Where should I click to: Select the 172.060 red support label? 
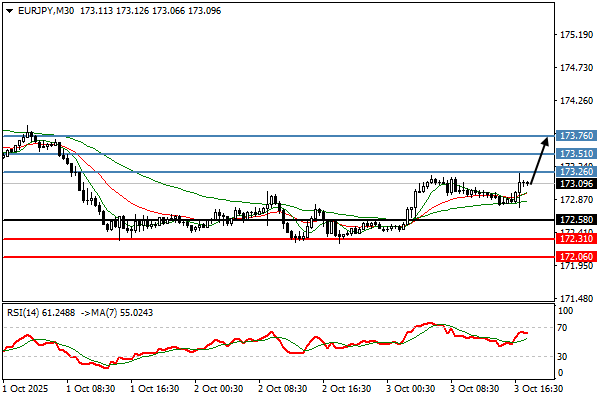(x=575, y=257)
